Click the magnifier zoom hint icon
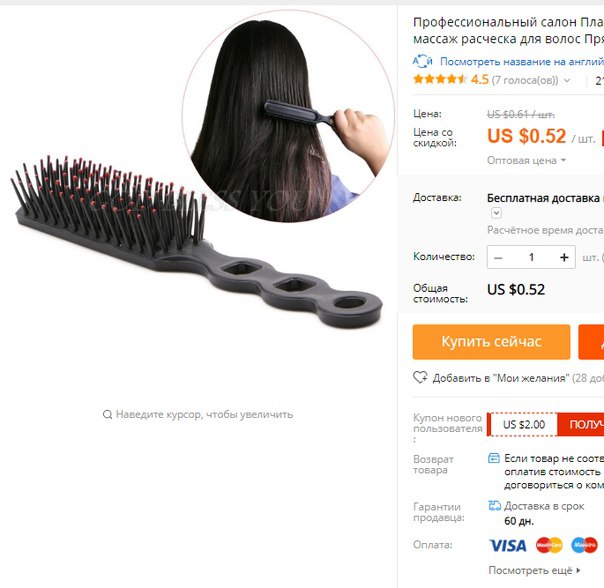 tap(107, 415)
